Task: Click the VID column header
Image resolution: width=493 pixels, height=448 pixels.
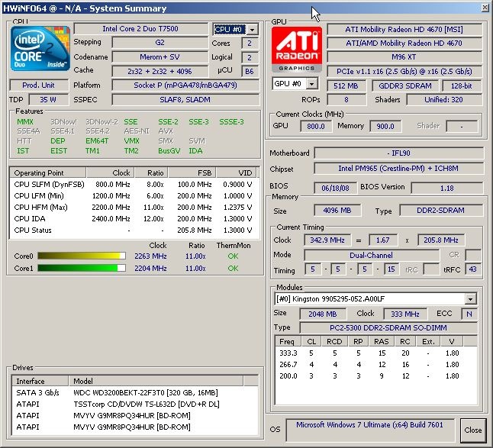Action: (x=237, y=173)
